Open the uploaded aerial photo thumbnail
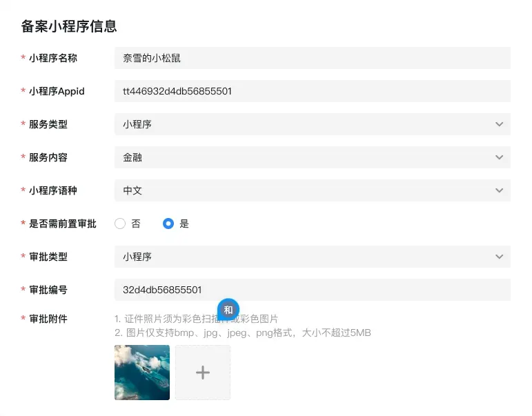The width and height of the screenshot is (532, 416). 142,373
